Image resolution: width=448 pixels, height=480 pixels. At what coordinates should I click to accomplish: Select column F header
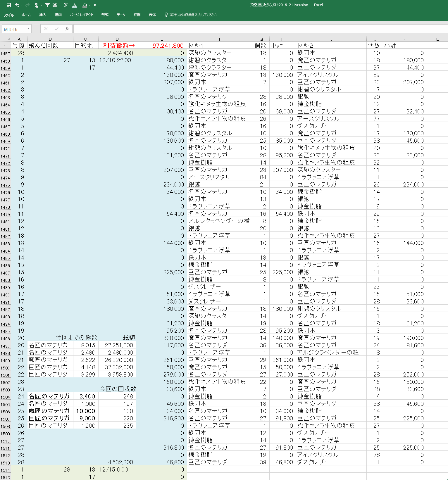tap(220, 39)
